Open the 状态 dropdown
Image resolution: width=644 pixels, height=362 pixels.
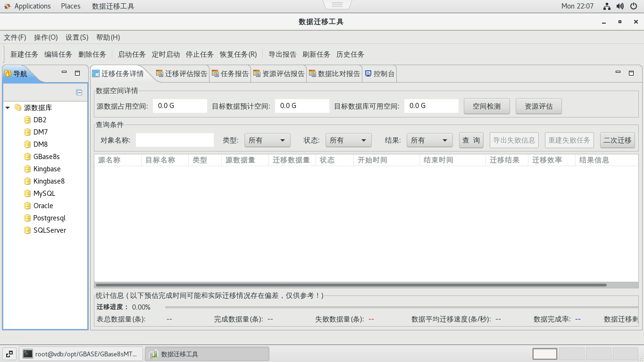[x=349, y=140]
